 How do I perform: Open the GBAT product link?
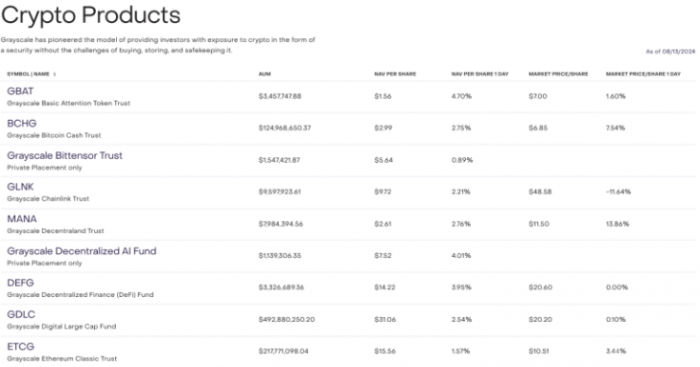tap(20, 91)
